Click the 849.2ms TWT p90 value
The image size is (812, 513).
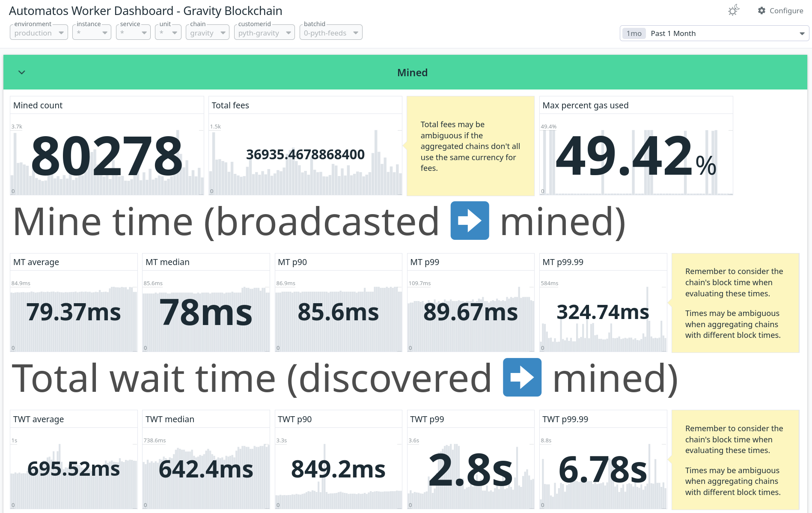[338, 469]
